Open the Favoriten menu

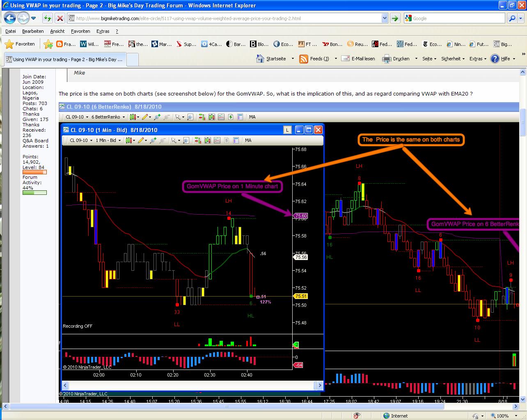[x=80, y=31]
